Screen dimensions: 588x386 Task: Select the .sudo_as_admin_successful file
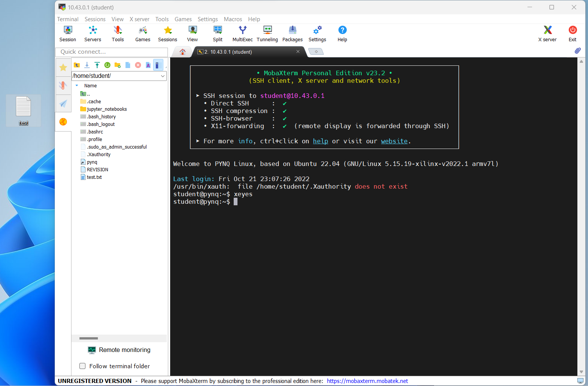click(114, 147)
